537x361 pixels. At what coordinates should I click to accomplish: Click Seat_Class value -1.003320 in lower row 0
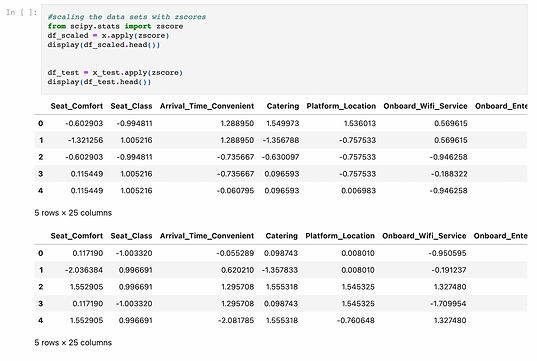(x=134, y=253)
